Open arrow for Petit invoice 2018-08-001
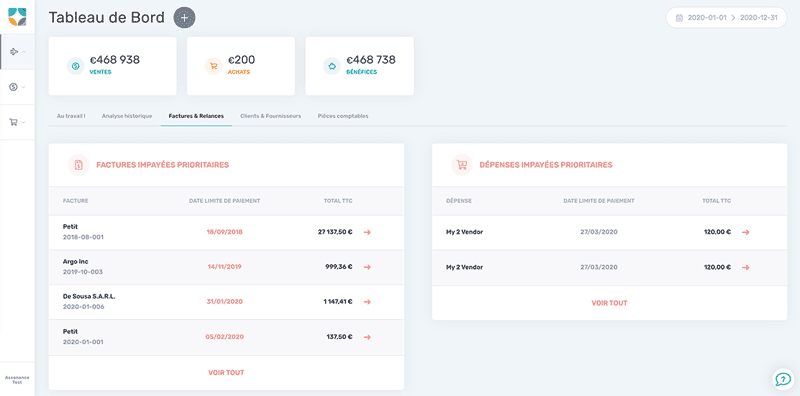 [367, 232]
